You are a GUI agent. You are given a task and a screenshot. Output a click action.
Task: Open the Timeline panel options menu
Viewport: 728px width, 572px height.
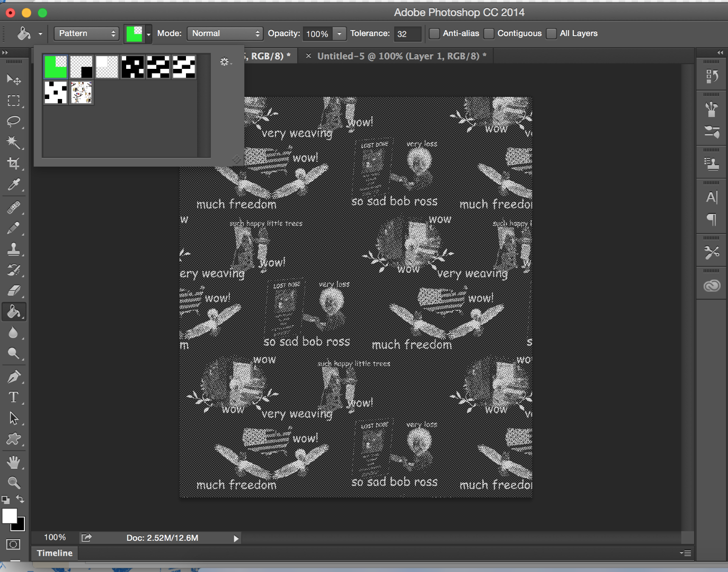pyautogui.click(x=686, y=553)
